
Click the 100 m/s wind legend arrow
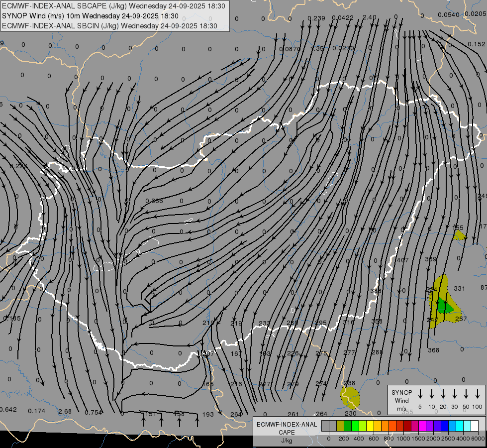click(478, 394)
